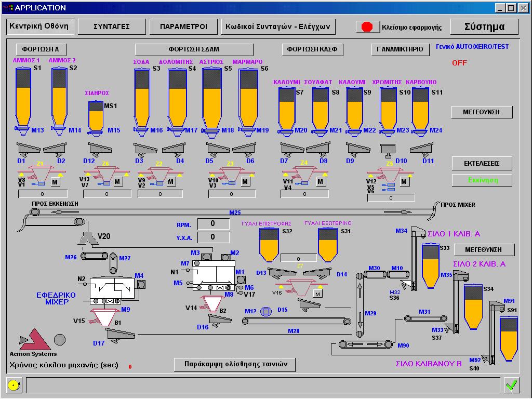This screenshot has width=532, height=399.
Task: Open the ΣΥΝΤΑΓΕΣ screen
Action: click(x=112, y=26)
